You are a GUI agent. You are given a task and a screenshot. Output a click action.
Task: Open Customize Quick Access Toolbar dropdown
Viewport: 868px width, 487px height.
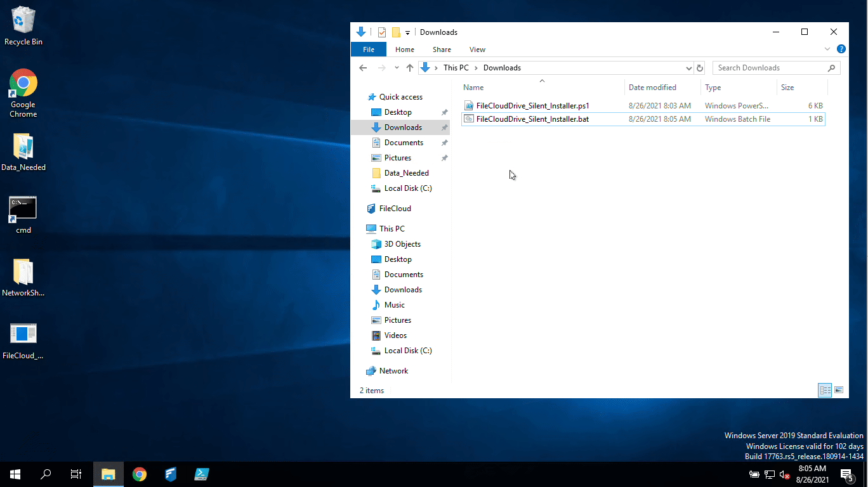407,32
